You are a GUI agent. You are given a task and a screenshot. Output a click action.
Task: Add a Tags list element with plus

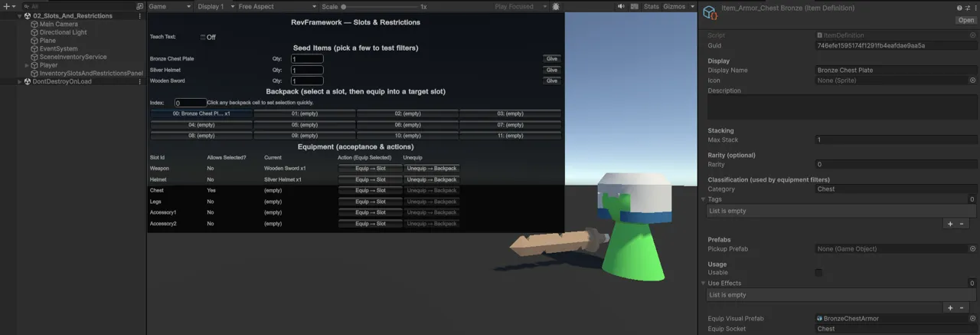pyautogui.click(x=950, y=224)
